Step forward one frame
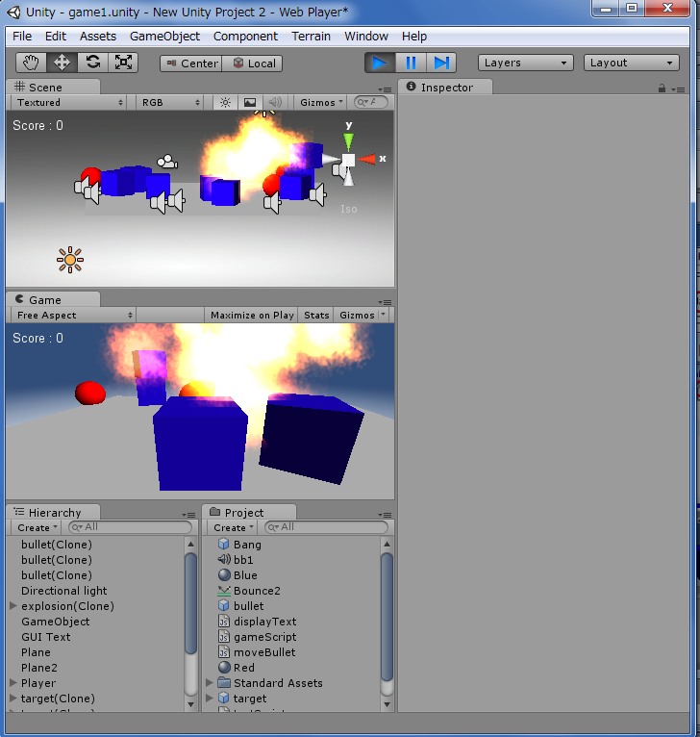Image resolution: width=700 pixels, height=737 pixels. (x=441, y=63)
